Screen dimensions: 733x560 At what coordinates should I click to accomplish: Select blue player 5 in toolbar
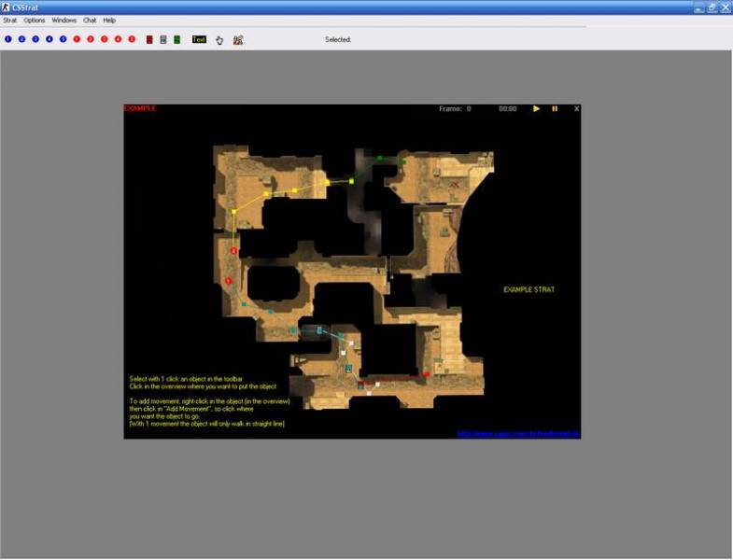[63, 39]
